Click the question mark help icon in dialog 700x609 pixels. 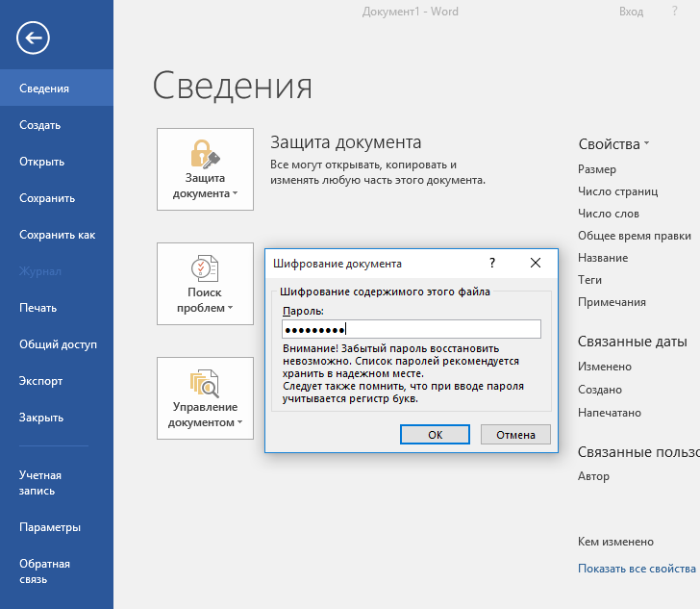(492, 263)
